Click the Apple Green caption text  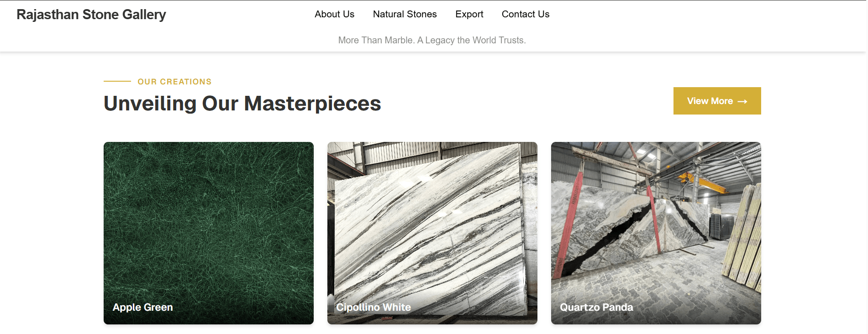tap(142, 308)
